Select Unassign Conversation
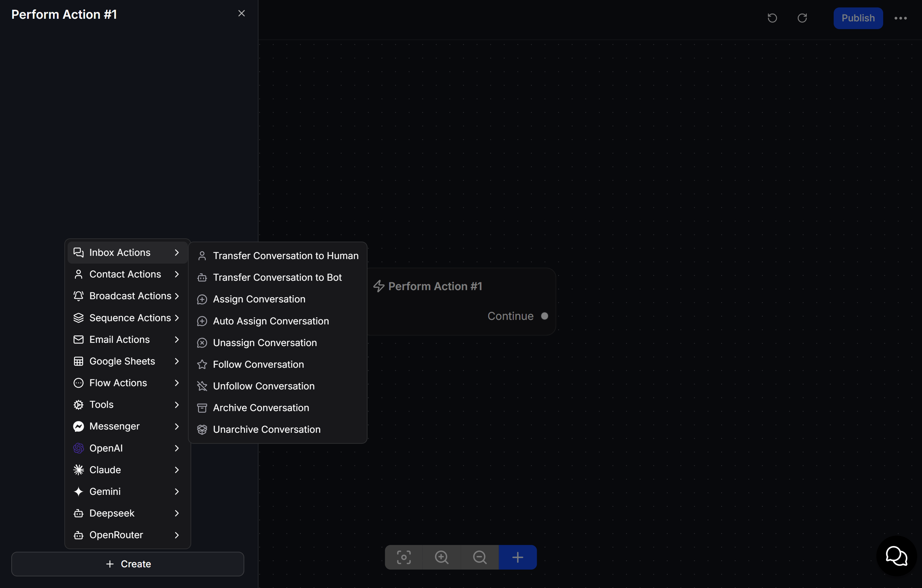The height and width of the screenshot is (588, 922). pyautogui.click(x=278, y=343)
